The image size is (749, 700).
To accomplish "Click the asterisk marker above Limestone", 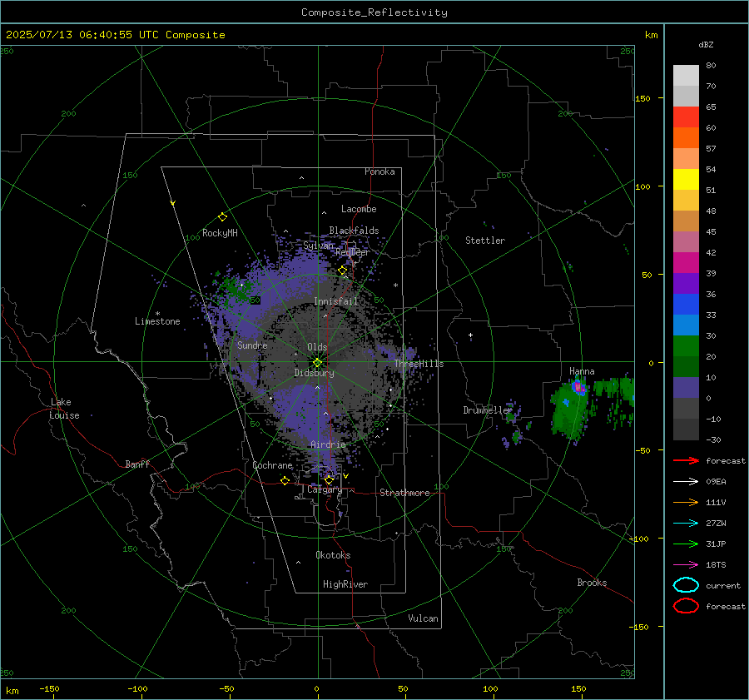I will coord(157,314).
